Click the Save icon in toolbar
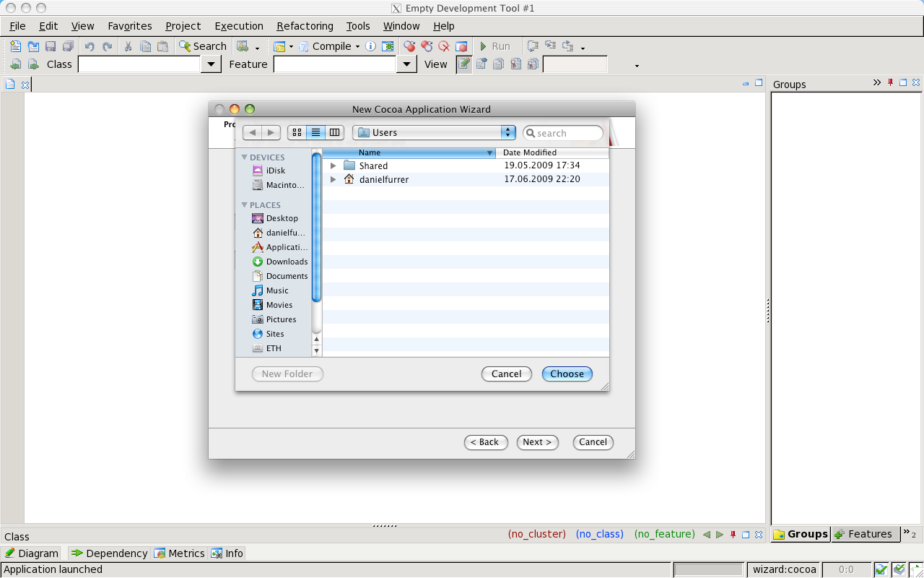924x578 pixels. 51,46
